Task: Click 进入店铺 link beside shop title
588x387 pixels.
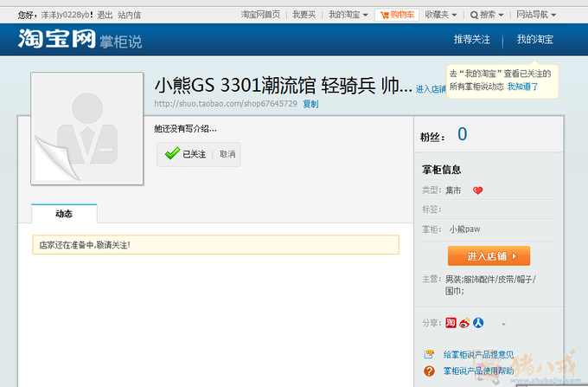Action: 431,89
